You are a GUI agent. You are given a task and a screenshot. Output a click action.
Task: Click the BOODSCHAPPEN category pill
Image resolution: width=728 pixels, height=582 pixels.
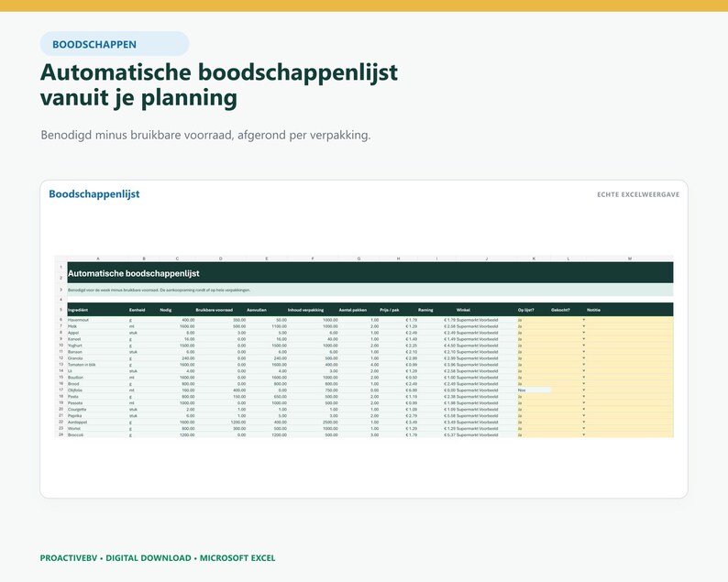(115, 44)
